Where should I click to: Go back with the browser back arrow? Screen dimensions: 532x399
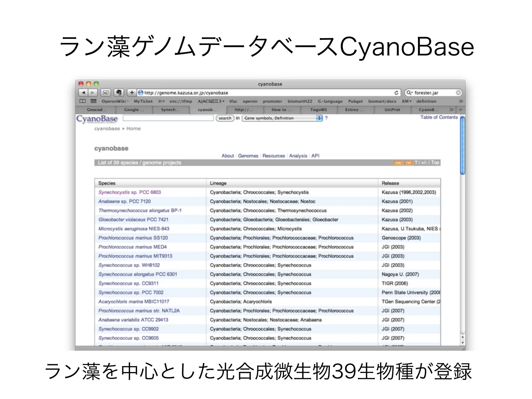click(83, 92)
